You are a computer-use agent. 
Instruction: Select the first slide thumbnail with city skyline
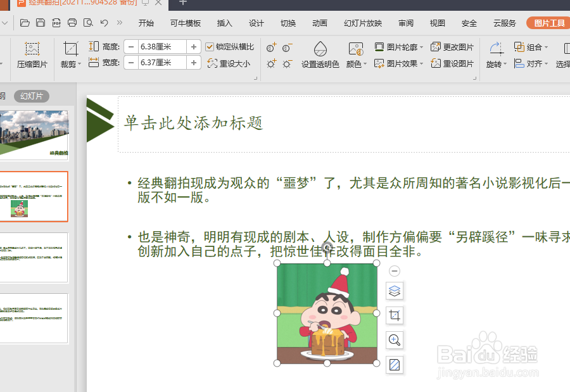[34, 136]
